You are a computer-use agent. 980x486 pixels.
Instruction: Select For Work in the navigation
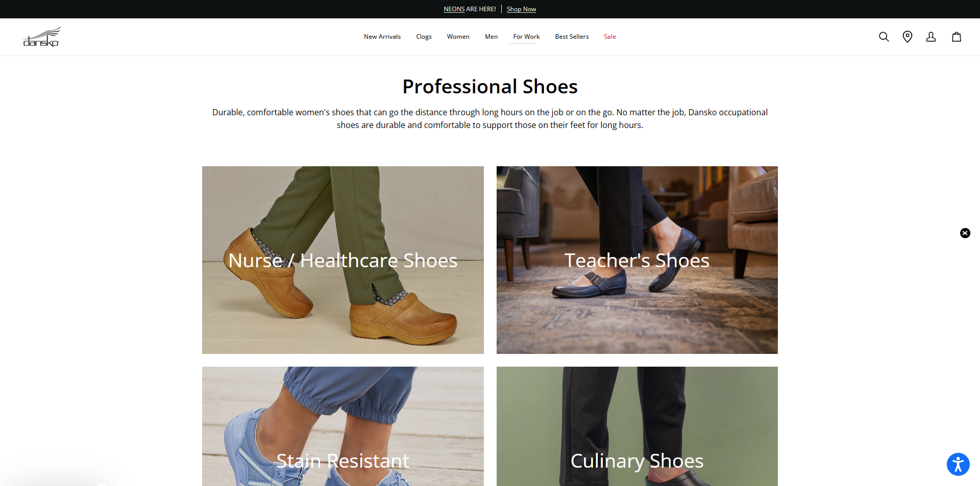pos(526,36)
